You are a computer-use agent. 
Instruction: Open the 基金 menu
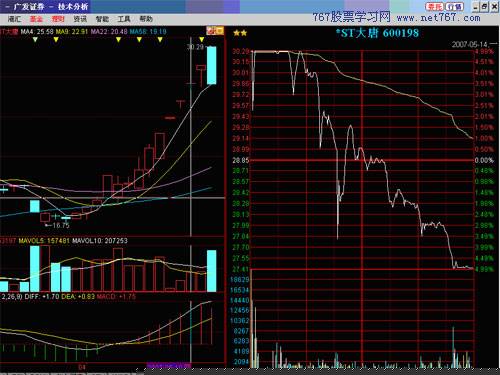pyautogui.click(x=36, y=19)
